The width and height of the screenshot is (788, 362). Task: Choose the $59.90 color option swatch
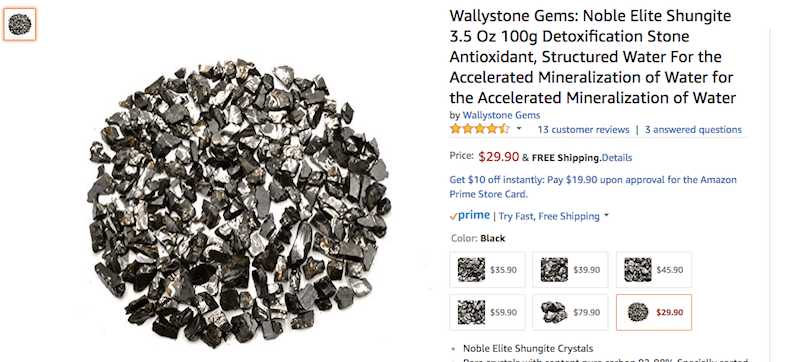click(487, 312)
